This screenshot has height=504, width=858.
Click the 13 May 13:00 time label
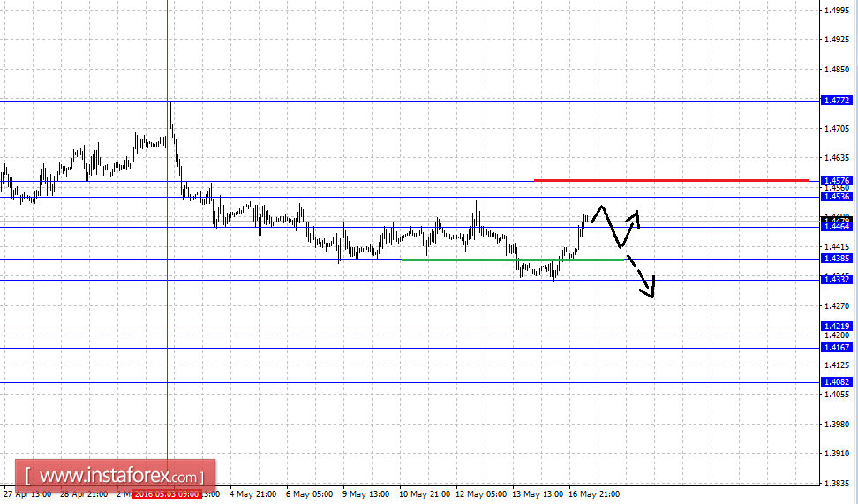pyautogui.click(x=538, y=494)
